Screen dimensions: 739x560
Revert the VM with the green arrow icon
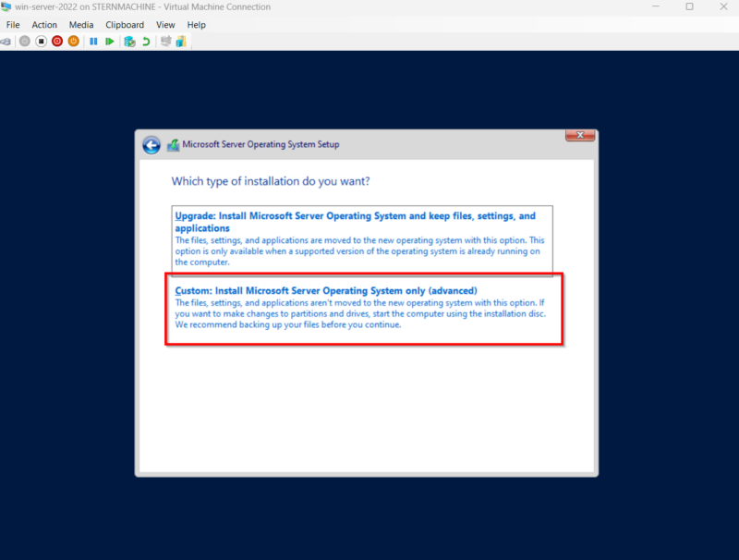146,42
